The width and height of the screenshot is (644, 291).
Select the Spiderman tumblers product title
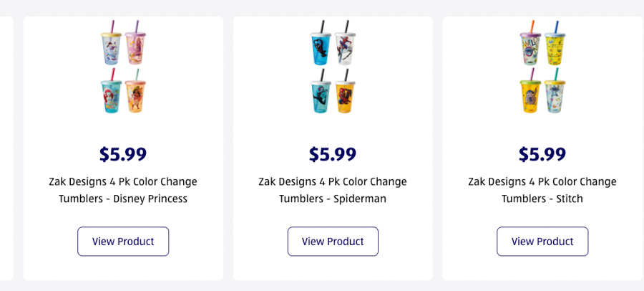point(333,190)
